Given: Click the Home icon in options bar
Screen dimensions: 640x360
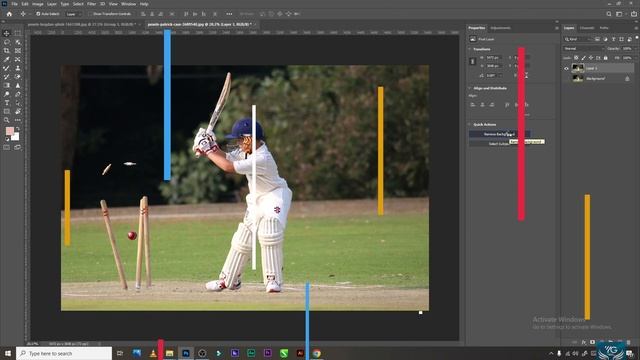Looking at the screenshot, I should click(9, 14).
